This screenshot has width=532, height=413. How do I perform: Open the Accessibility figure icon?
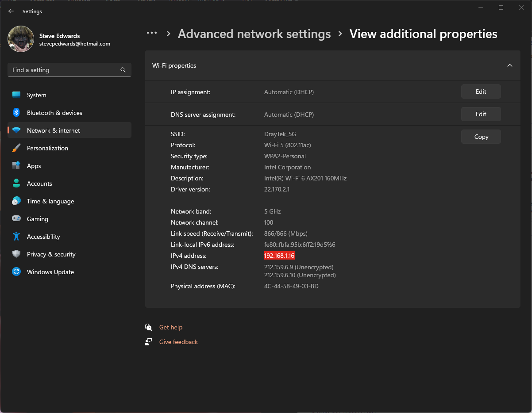tap(16, 237)
